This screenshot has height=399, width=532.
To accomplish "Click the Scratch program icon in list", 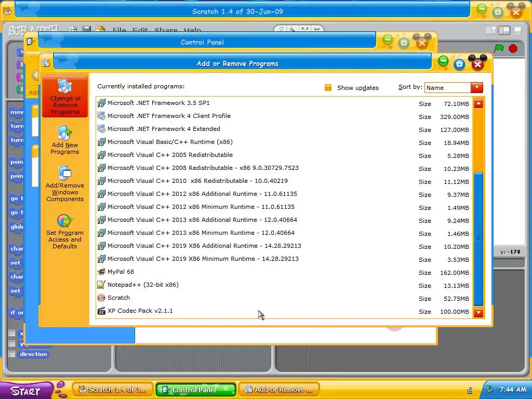I will click(x=101, y=298).
